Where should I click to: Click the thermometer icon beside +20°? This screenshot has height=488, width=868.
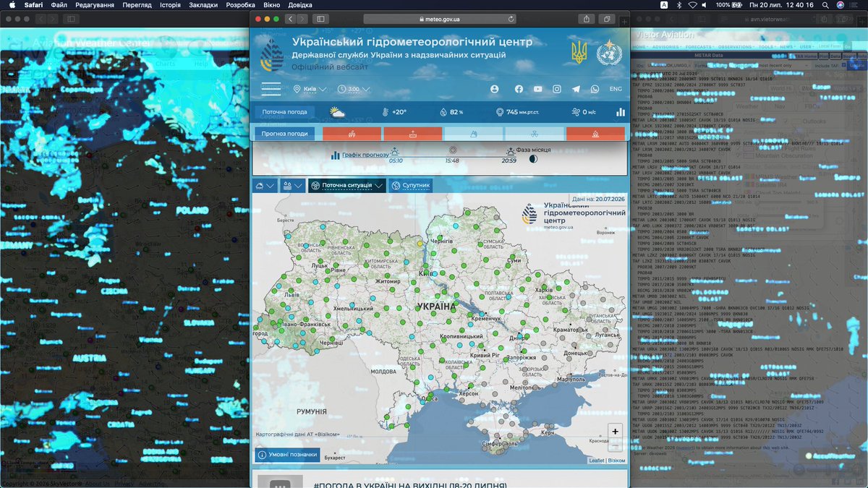coord(386,112)
